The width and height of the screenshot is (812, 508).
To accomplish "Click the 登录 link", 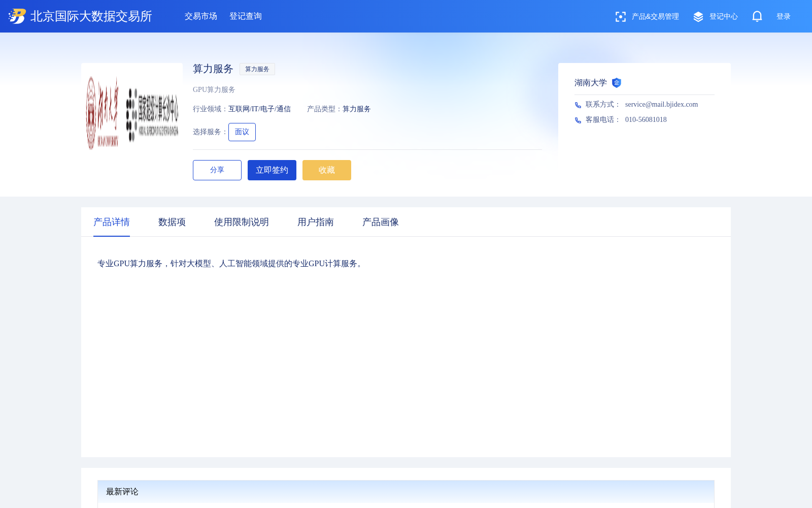I will click(784, 17).
